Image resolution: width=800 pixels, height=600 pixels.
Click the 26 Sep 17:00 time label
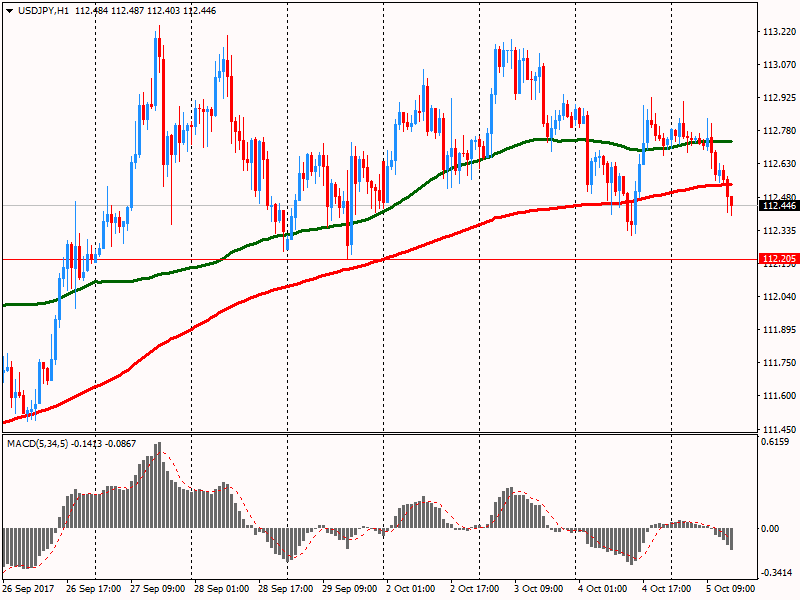(x=94, y=589)
